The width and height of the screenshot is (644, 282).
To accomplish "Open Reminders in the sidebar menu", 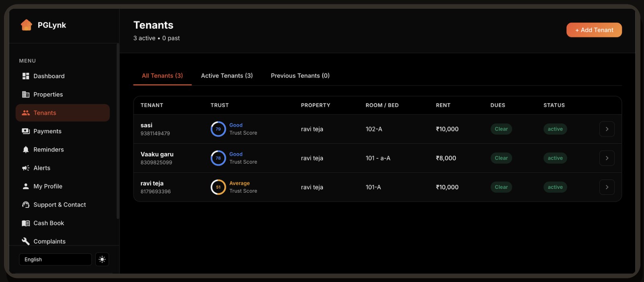I will pyautogui.click(x=62, y=149).
